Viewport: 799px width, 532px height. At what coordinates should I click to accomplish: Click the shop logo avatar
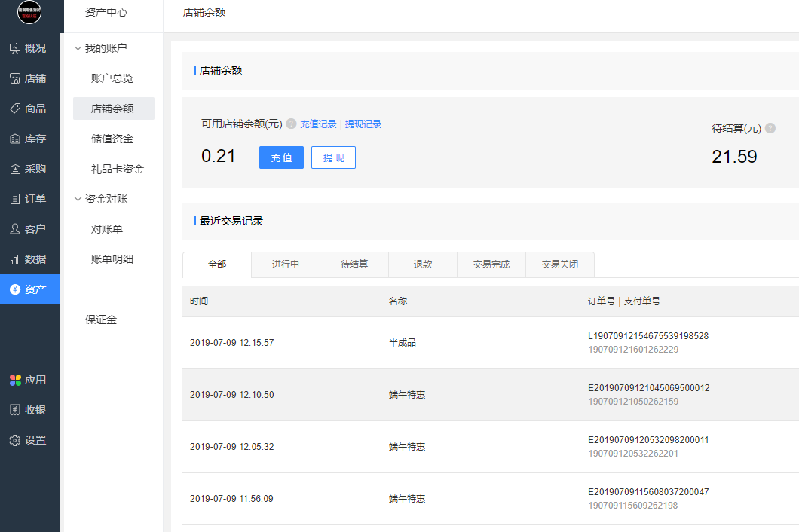(x=29, y=12)
